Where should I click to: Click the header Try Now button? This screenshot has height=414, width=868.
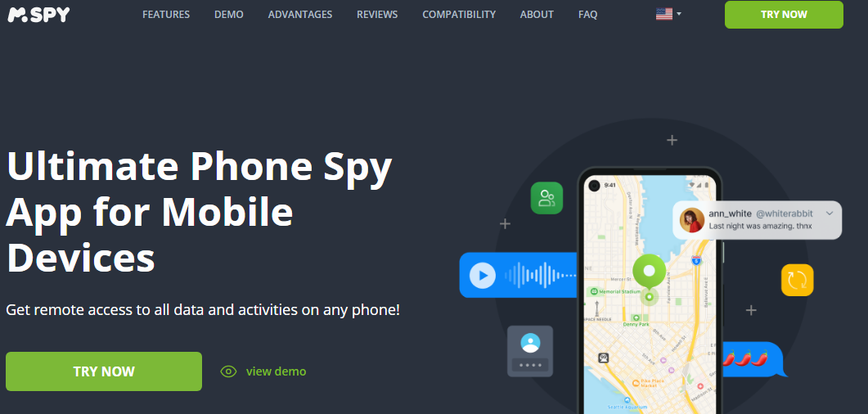click(x=784, y=15)
